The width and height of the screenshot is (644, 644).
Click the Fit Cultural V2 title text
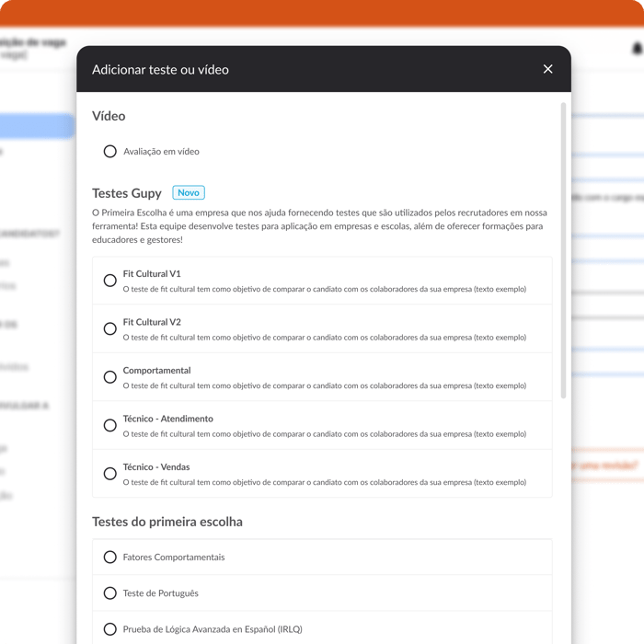[x=152, y=322]
